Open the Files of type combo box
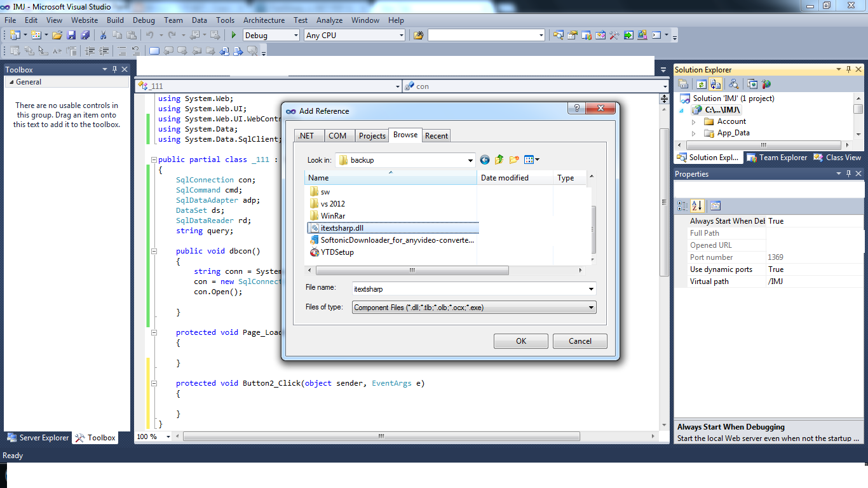 590,307
